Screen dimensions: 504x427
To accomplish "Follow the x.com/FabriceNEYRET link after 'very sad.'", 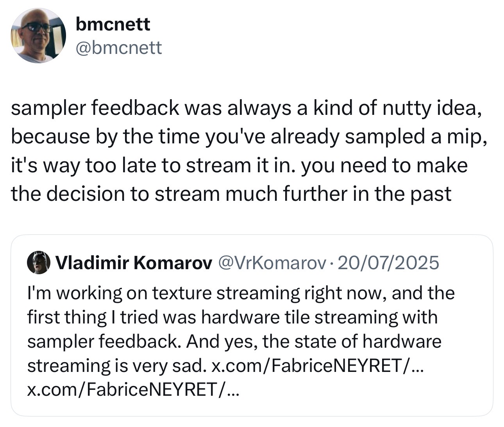I will click(x=316, y=366).
